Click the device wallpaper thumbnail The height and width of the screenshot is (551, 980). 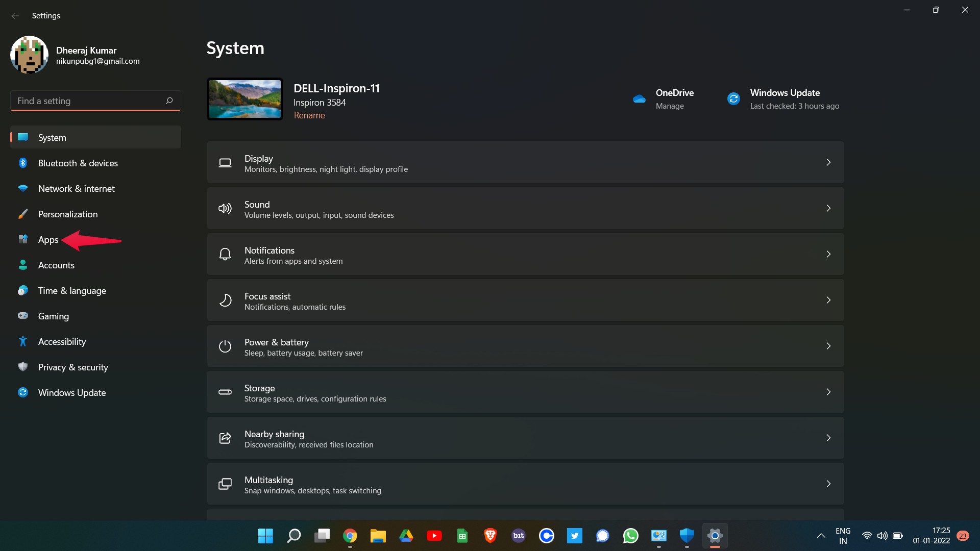point(245,99)
